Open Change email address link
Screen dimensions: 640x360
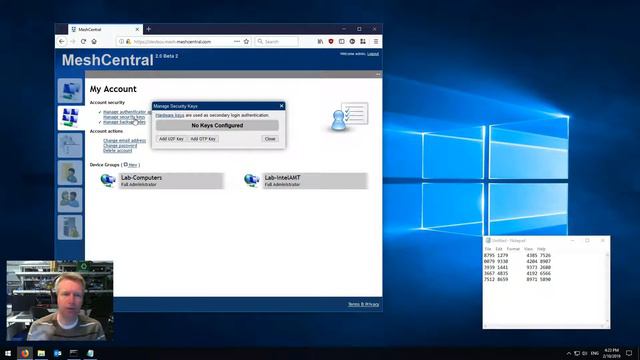[x=124, y=140]
